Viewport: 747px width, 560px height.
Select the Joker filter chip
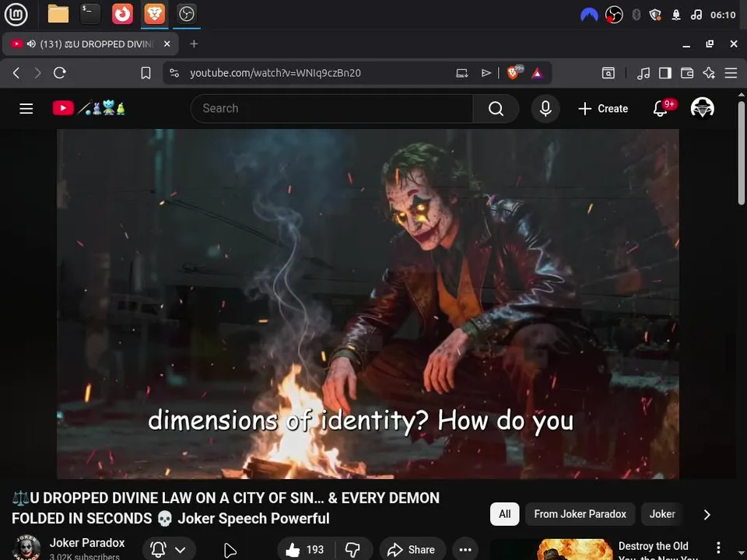click(x=662, y=514)
